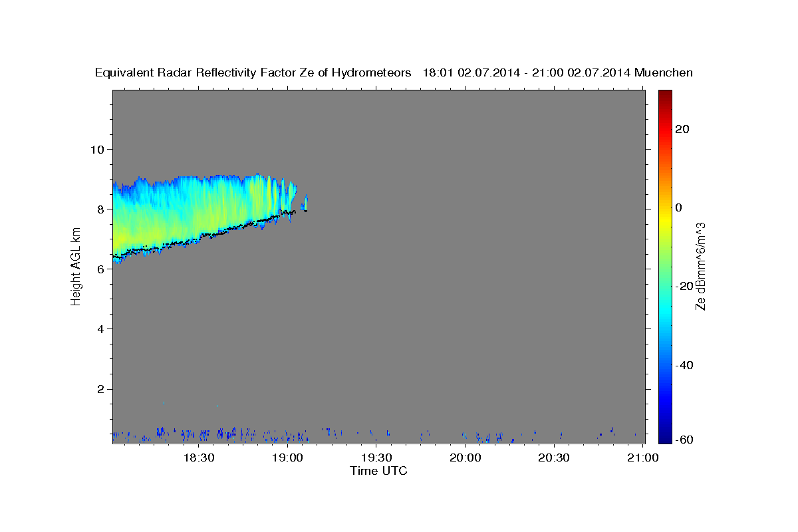This screenshot has height=532, width=798.
Task: Click the 'Time UTC' axis label
Action: coord(378,471)
